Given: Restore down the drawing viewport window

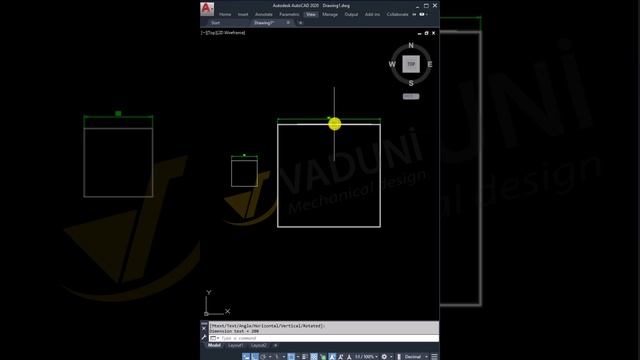Looking at the screenshot, I should pos(426,33).
